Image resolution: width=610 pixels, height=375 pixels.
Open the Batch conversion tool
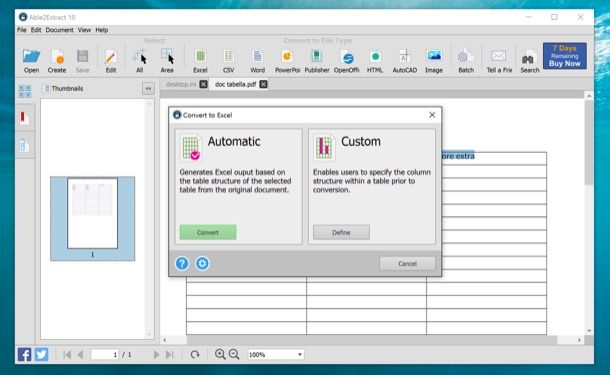click(466, 61)
